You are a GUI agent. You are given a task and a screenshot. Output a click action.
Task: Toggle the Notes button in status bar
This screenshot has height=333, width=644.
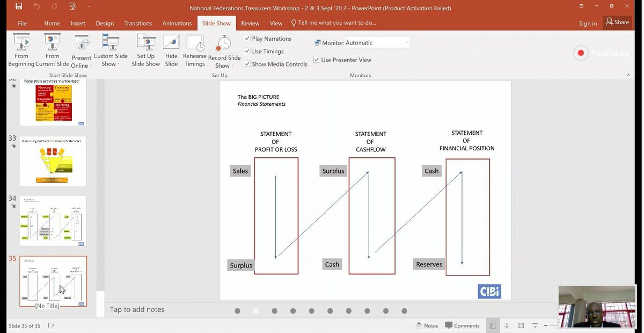click(x=427, y=325)
